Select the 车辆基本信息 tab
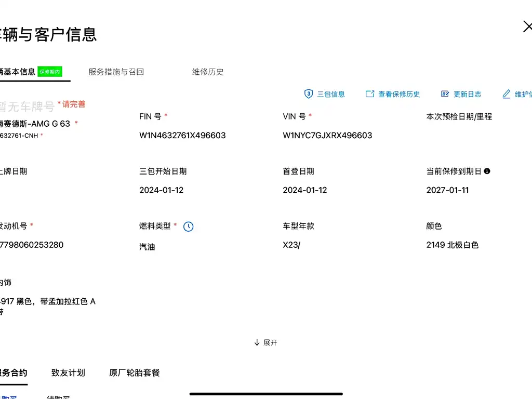532x399 pixels. coord(18,72)
